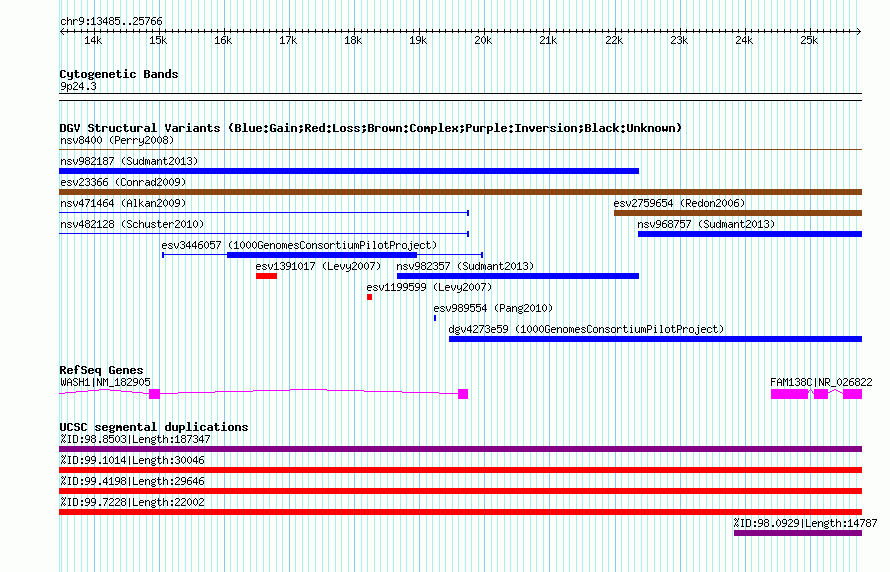
Task: Click the esv2759654 (Redon2006) brown bar
Action: (x=738, y=213)
